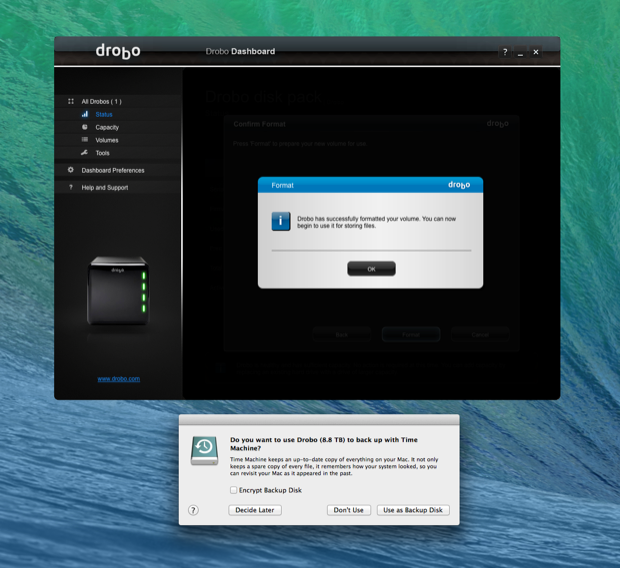
Task: Open Help and Support
Action: coord(105,187)
